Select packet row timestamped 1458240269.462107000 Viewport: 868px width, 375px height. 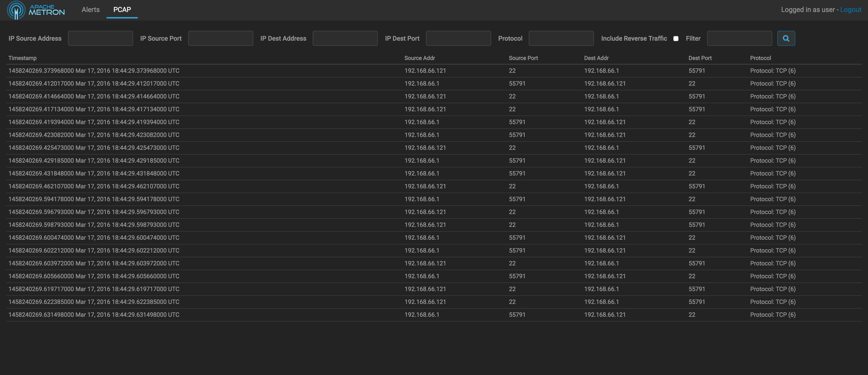[x=94, y=186]
